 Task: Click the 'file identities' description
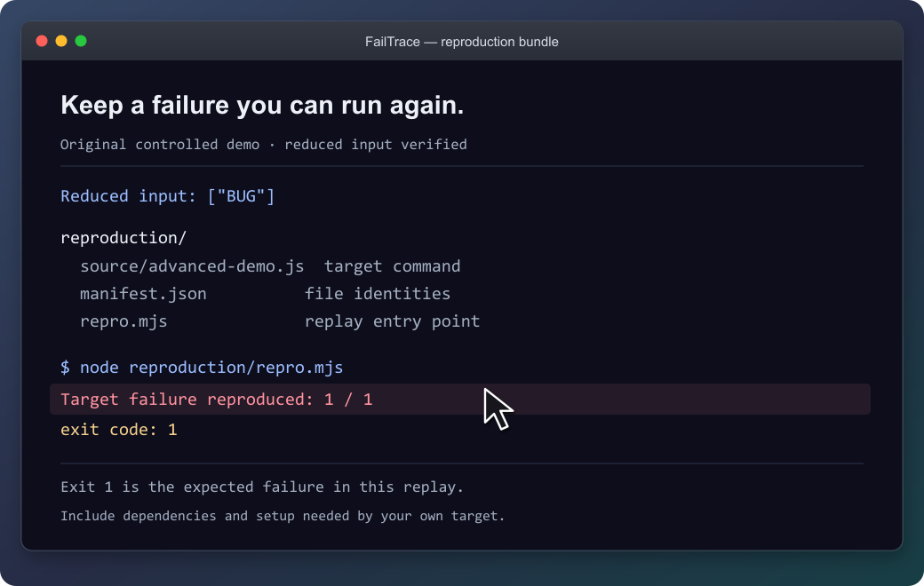(377, 293)
